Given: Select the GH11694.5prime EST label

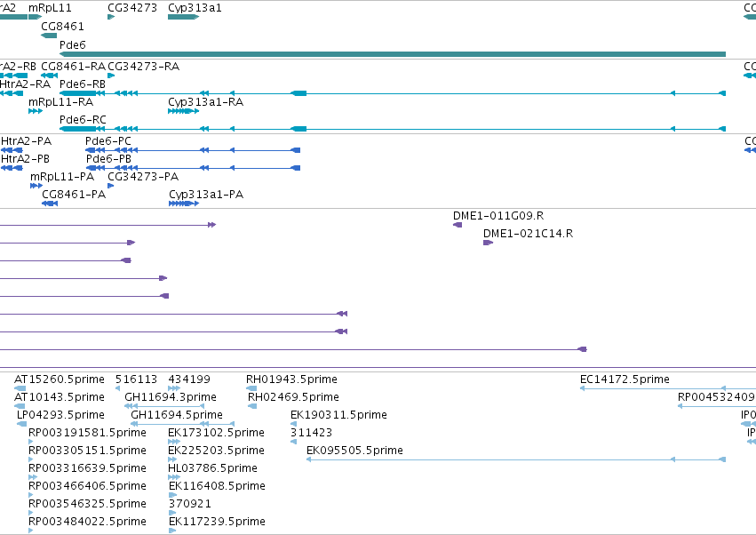Looking at the screenshot, I should coord(177,415).
